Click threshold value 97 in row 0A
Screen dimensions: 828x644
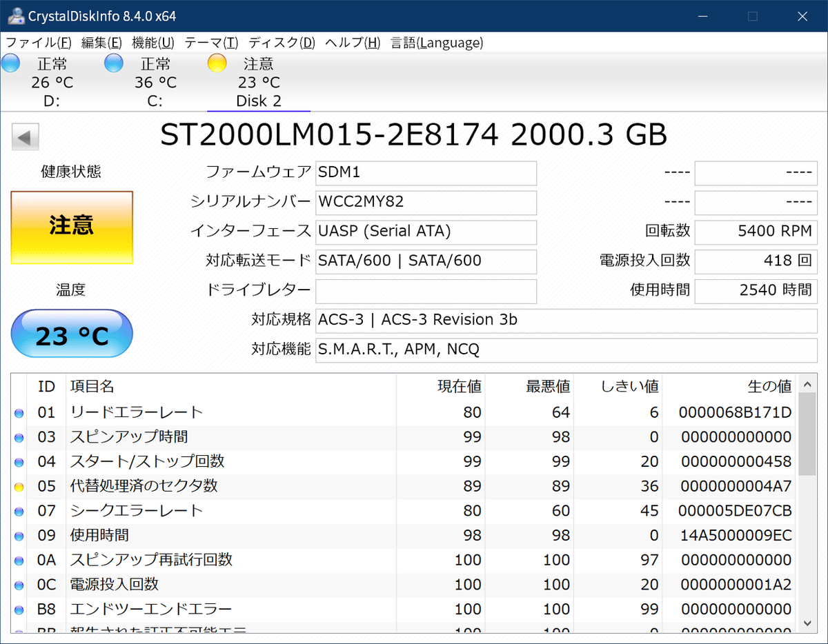649,560
